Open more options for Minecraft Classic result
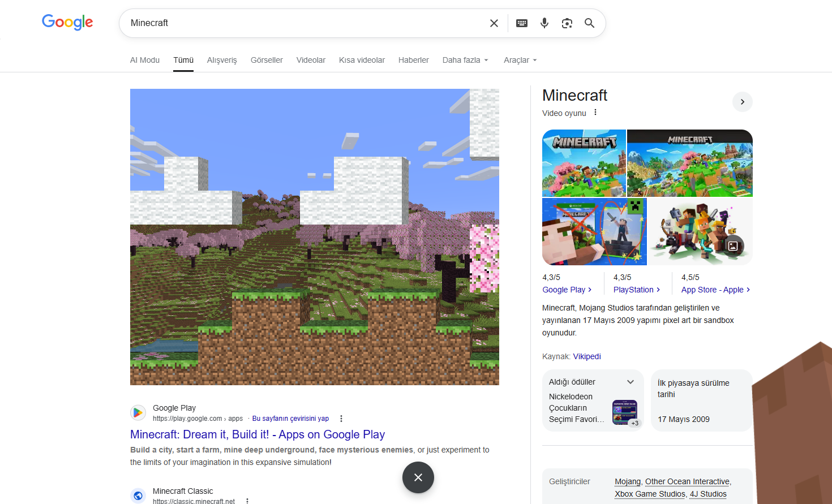 [x=247, y=501]
